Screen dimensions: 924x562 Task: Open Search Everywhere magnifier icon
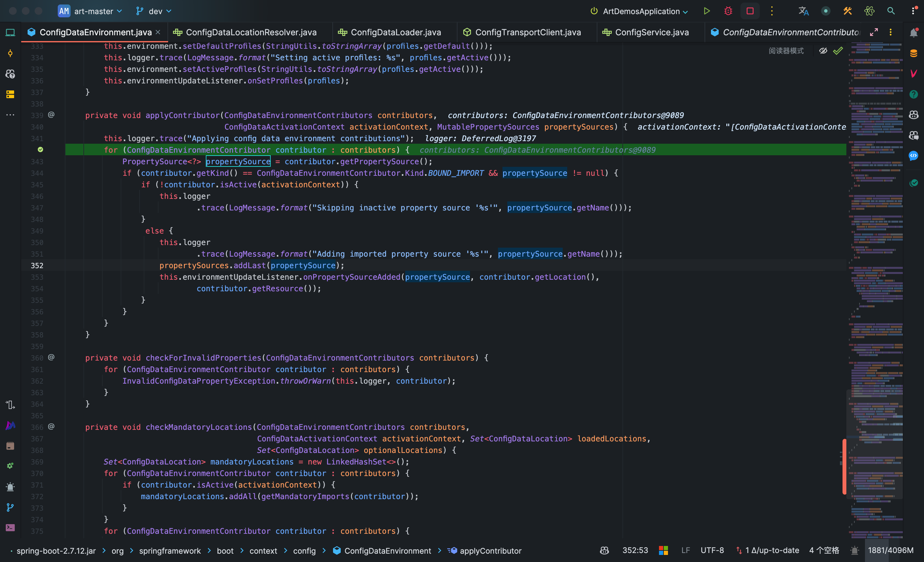(x=891, y=11)
